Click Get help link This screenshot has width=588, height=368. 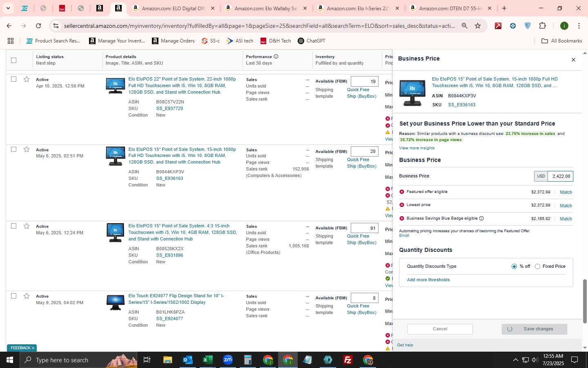coord(405,345)
